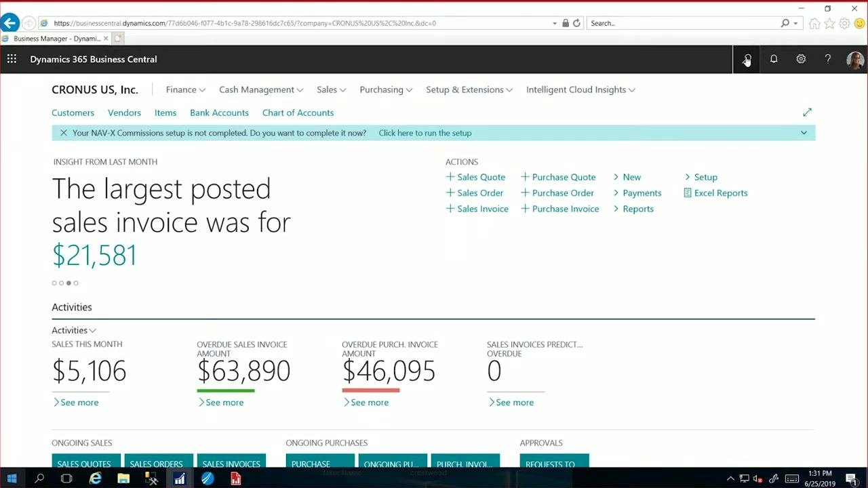Click the $21,581 largest invoice amount
Image resolution: width=868 pixels, height=488 pixels.
pyautogui.click(x=94, y=256)
